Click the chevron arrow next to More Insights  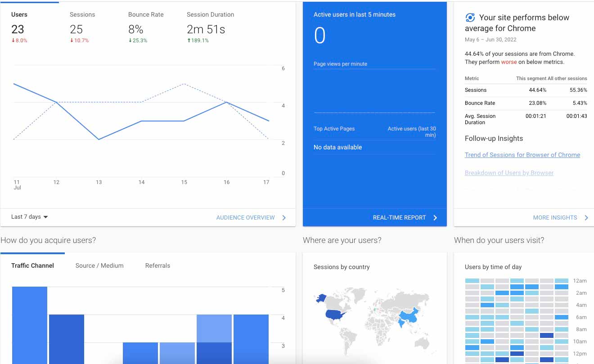pos(586,218)
